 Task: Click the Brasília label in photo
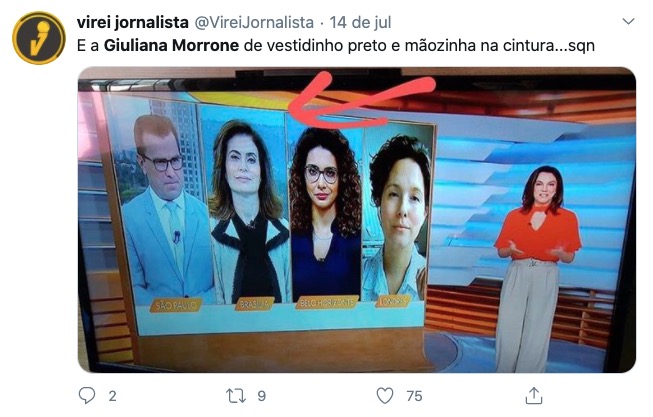(254, 304)
